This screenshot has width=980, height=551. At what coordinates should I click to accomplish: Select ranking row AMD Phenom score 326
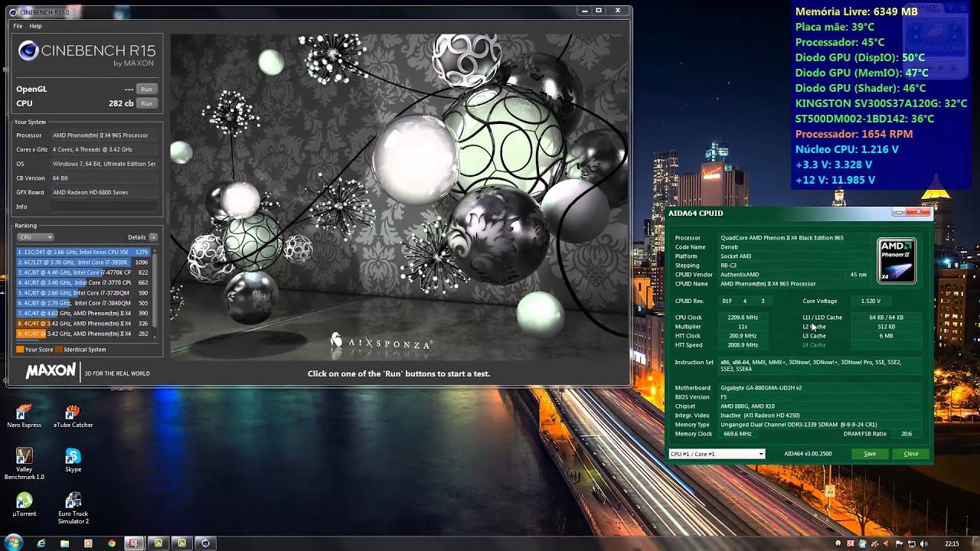tap(83, 324)
